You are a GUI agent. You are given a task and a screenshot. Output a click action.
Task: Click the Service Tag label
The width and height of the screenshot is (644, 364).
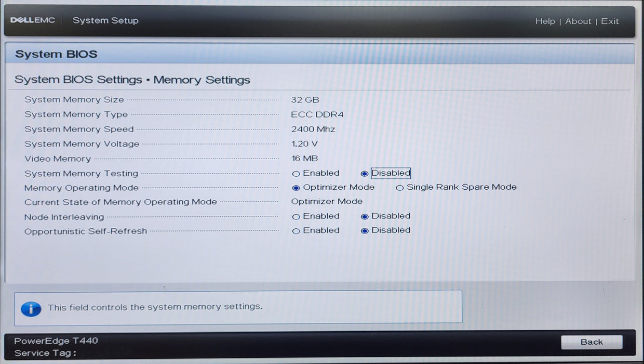pyautogui.click(x=45, y=353)
